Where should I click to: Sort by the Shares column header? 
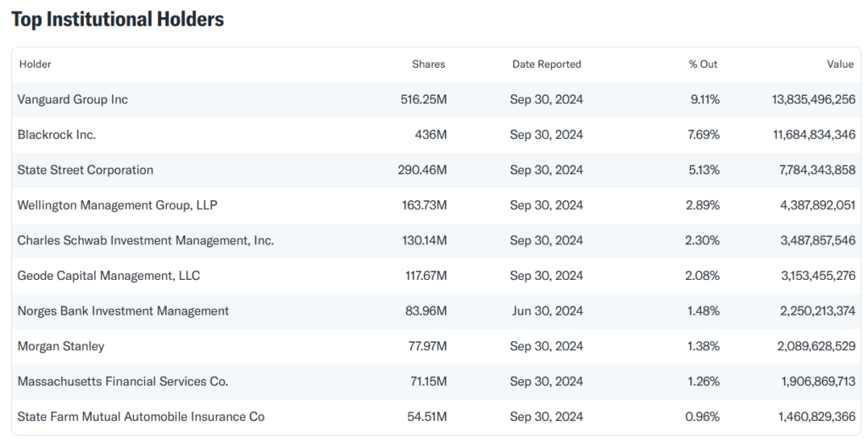pyautogui.click(x=428, y=64)
